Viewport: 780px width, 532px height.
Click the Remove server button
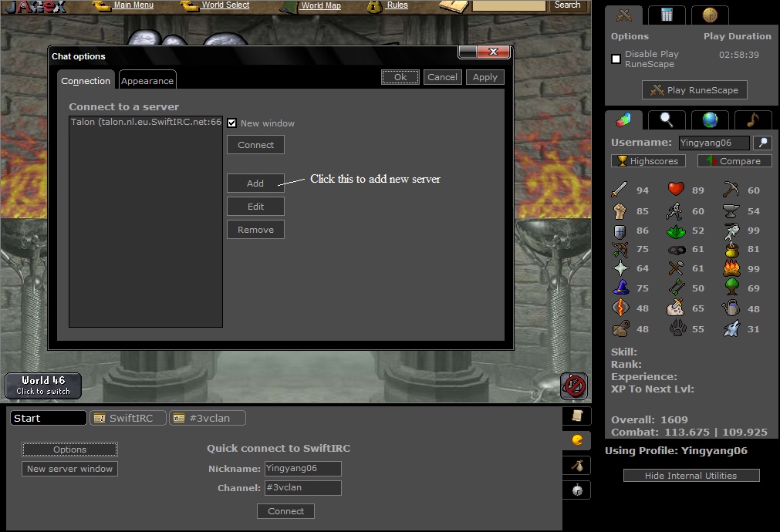[255, 230]
